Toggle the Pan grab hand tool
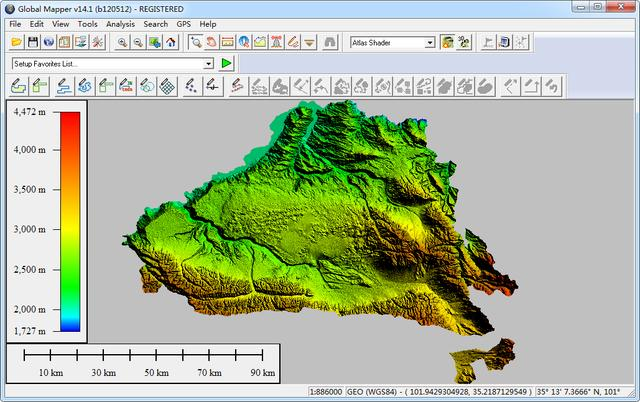The image size is (640, 402). pyautogui.click(x=212, y=43)
